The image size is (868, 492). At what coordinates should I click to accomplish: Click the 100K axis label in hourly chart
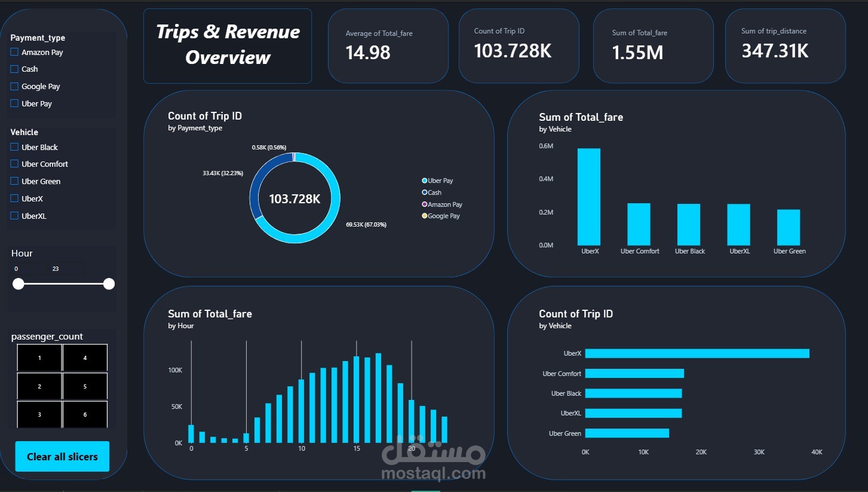tap(175, 370)
